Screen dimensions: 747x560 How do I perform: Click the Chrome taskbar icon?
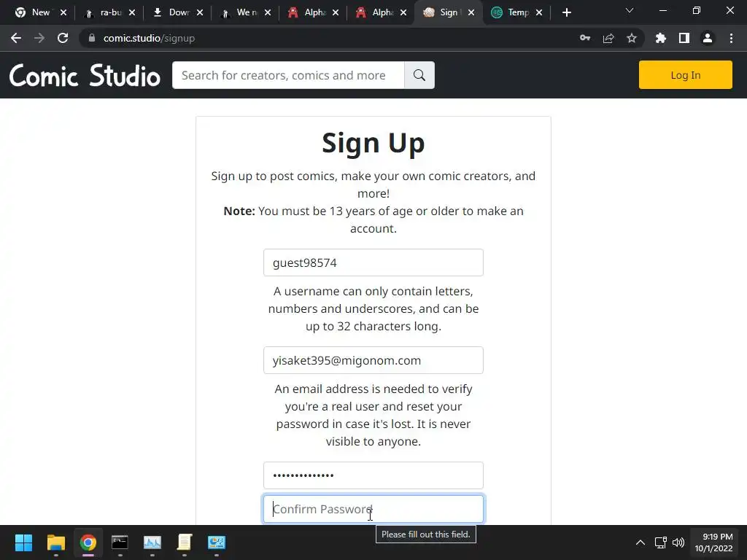[88, 542]
